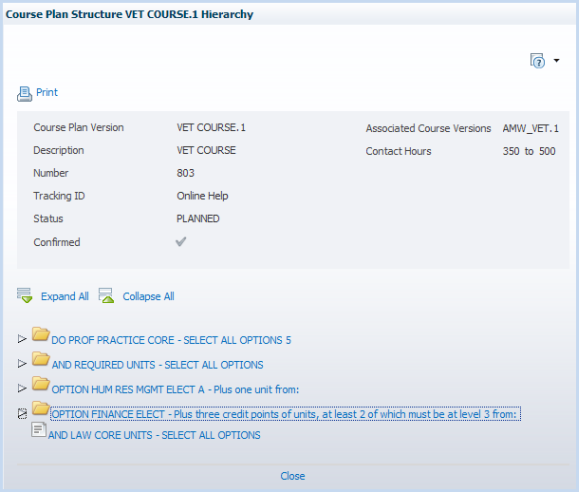Screen dimensions: 579x492
Task: Click the VET COURSE.1 version value
Action: tap(211, 127)
